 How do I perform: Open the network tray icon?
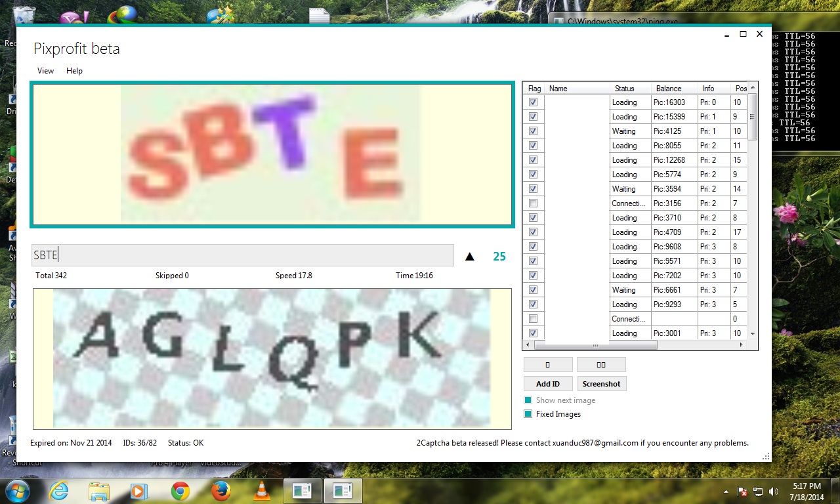(x=758, y=491)
